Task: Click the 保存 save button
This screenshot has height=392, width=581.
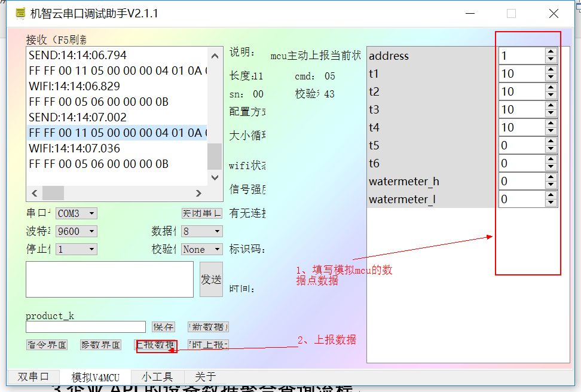Action: coord(163,326)
